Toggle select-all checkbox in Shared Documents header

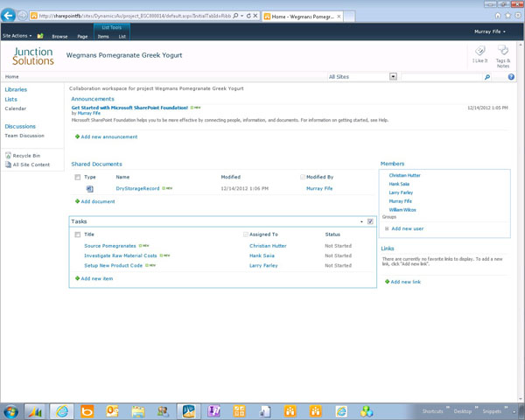point(78,177)
